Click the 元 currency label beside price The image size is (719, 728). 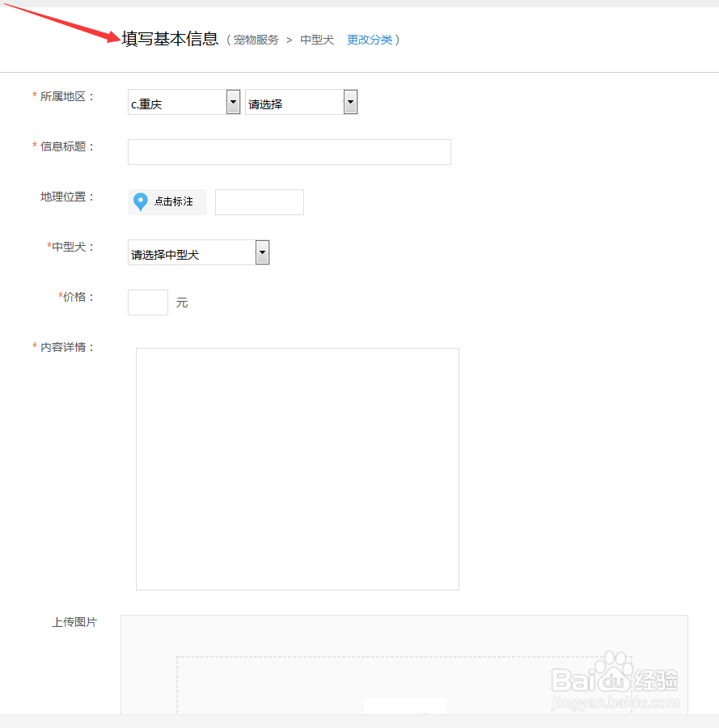[x=181, y=303]
